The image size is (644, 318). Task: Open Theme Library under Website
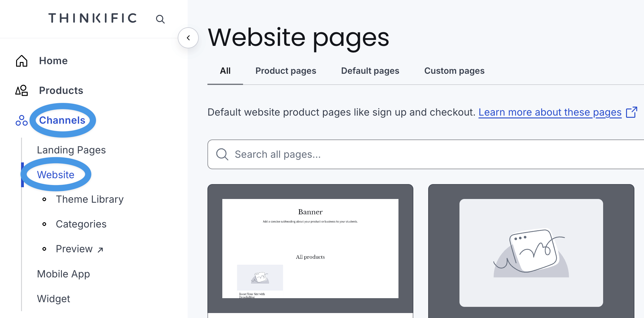[89, 199]
